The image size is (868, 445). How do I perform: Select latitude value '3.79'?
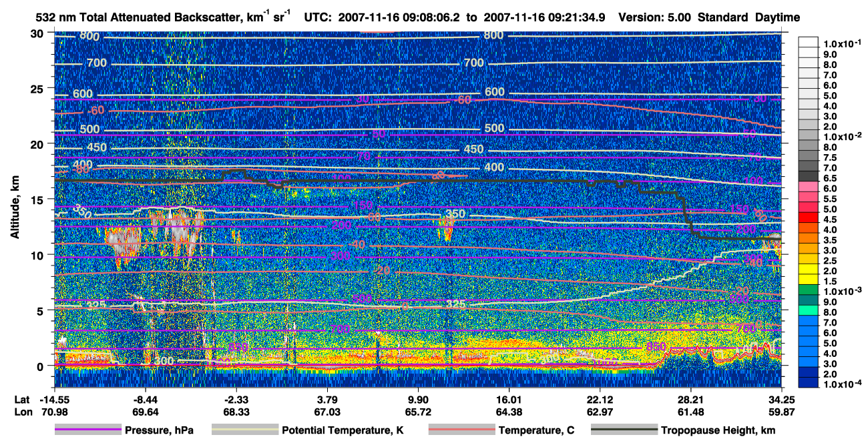click(327, 399)
